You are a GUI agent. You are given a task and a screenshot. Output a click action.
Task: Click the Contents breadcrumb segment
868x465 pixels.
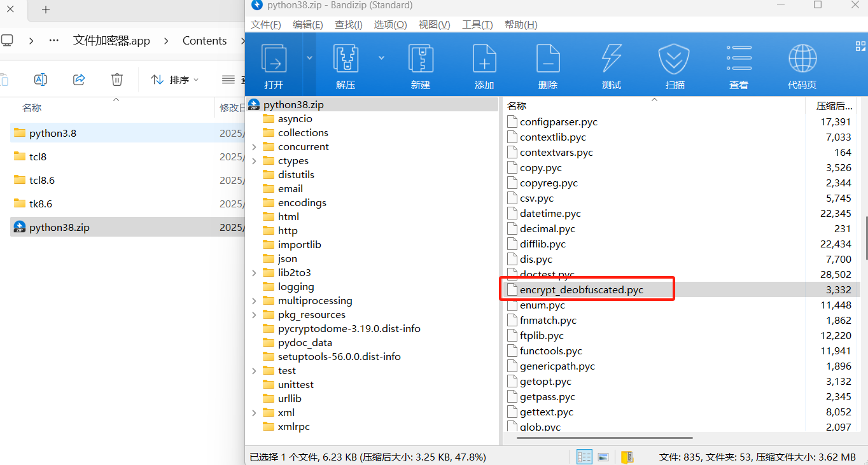[204, 41]
